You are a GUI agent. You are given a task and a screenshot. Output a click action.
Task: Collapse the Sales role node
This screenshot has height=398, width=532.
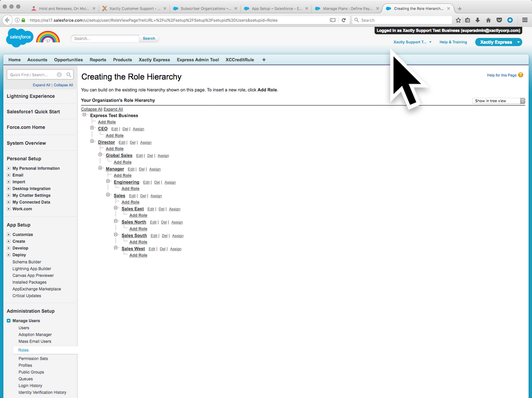108,194
